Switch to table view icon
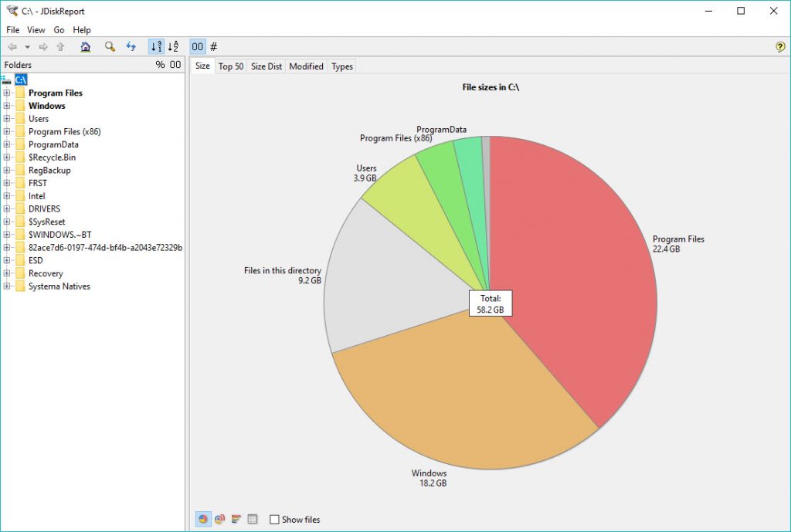Screen dimensions: 791x532 (253, 519)
